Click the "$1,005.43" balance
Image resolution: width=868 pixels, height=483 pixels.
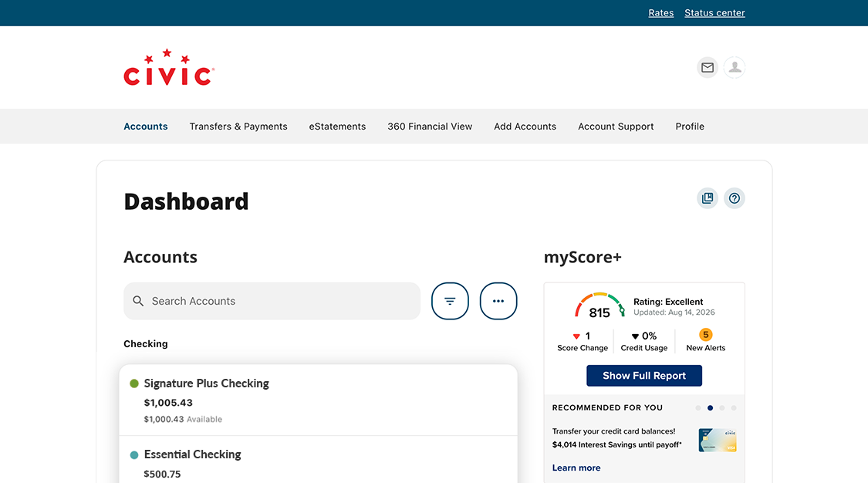168,403
